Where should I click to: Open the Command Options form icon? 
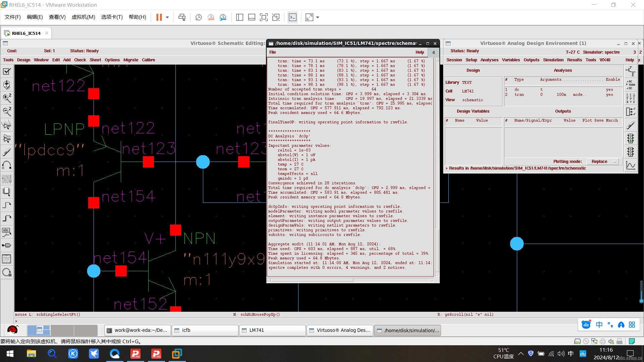point(7,259)
